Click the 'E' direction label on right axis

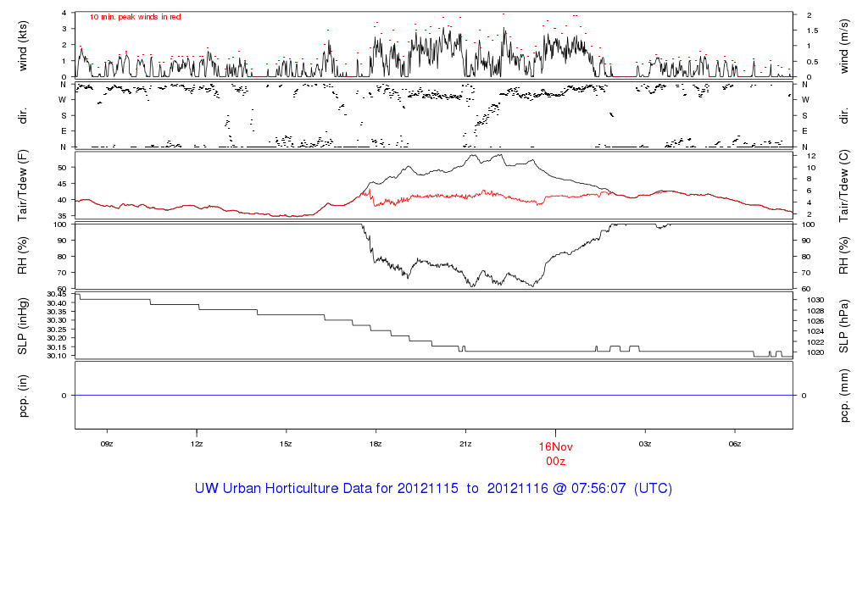click(x=804, y=131)
